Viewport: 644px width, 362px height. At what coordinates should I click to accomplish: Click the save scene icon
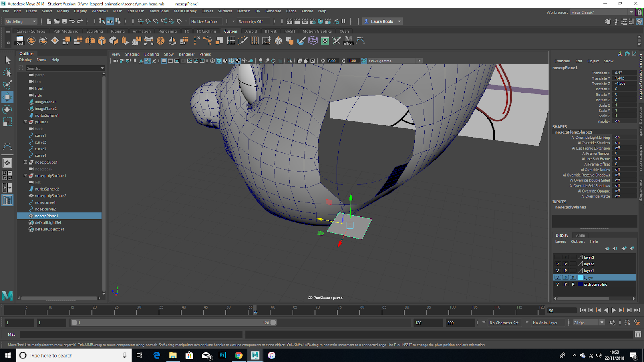click(x=64, y=21)
